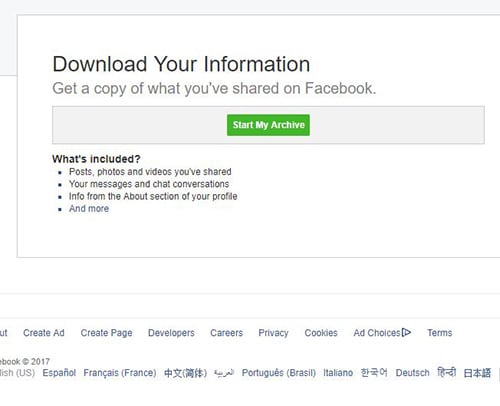Click the Ad Choices text link
Image resolution: width=500 pixels, height=406 pixels.
click(377, 333)
